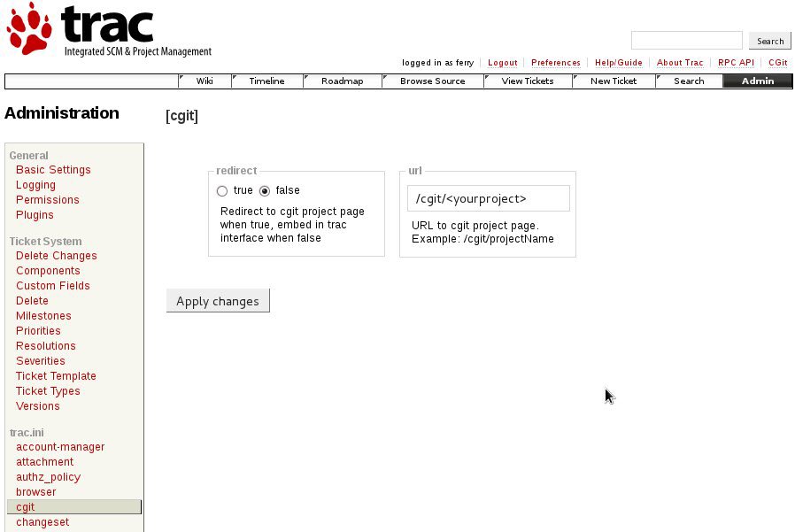
Task: Click the Search button beside search box
Action: [770, 41]
